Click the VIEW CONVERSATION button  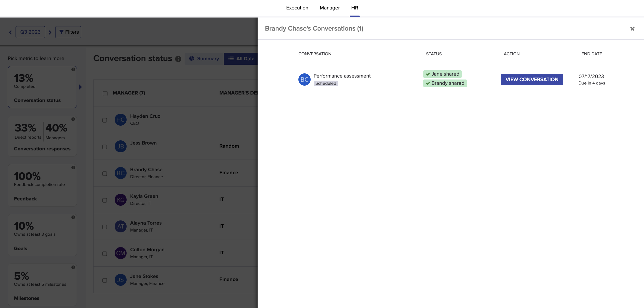coord(532,80)
